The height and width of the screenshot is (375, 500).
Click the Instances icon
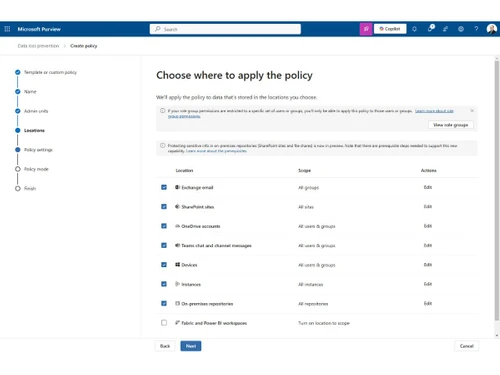click(177, 284)
